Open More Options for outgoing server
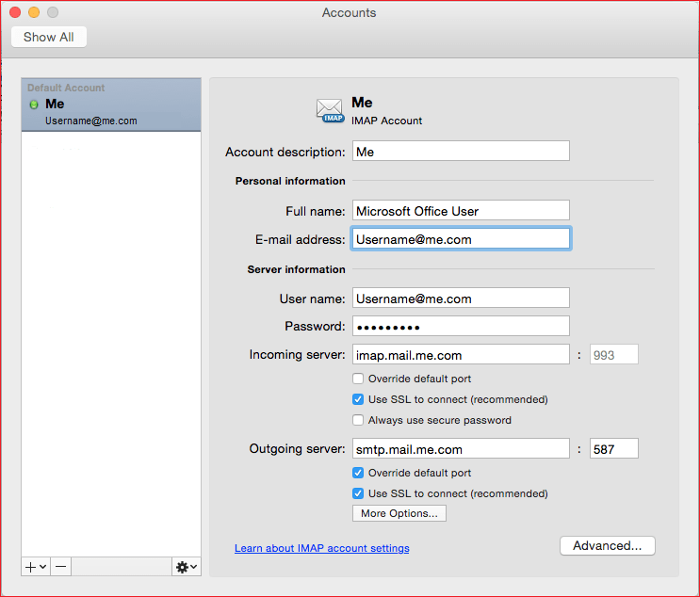Screen dimensions: 700x597 pos(399,513)
